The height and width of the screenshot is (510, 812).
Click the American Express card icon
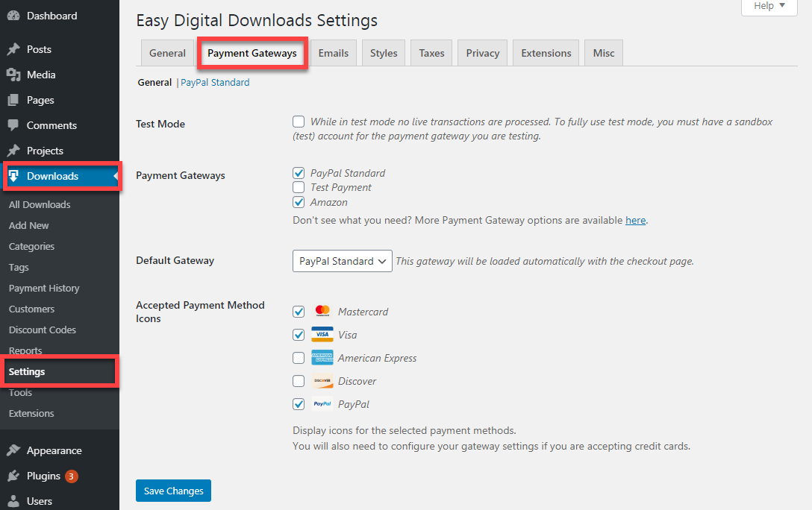coord(322,357)
